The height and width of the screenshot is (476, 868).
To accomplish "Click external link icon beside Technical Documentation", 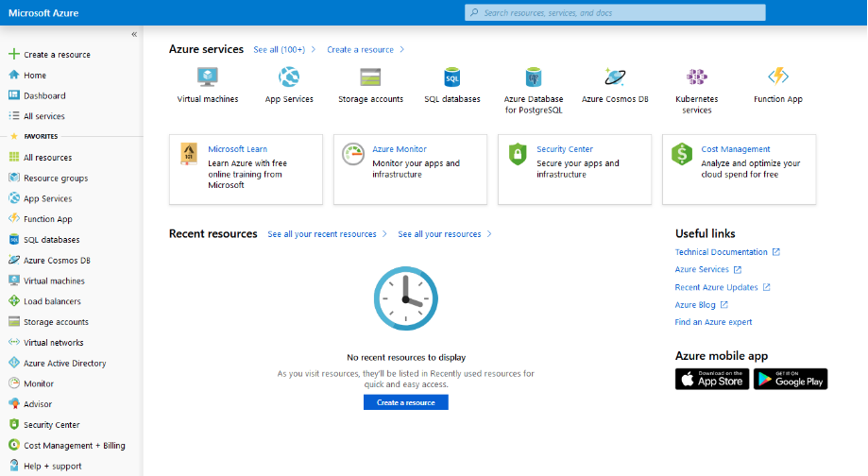I will 776,252.
